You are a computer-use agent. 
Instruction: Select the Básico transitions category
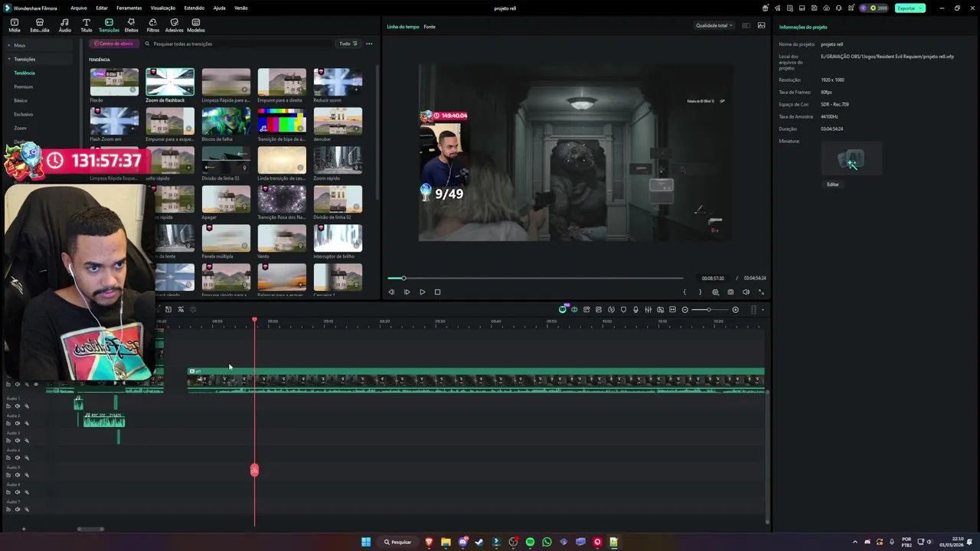(x=20, y=100)
